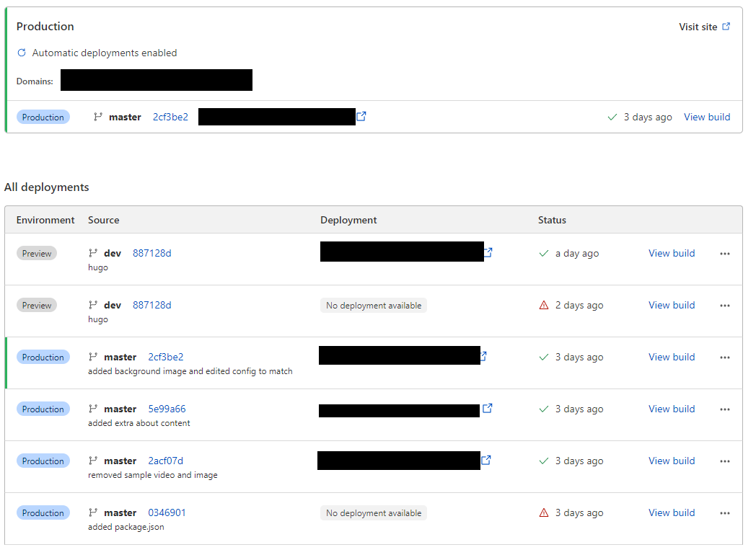Click the Visit site link
Viewport: 756px width, 555px height.
pos(698,27)
